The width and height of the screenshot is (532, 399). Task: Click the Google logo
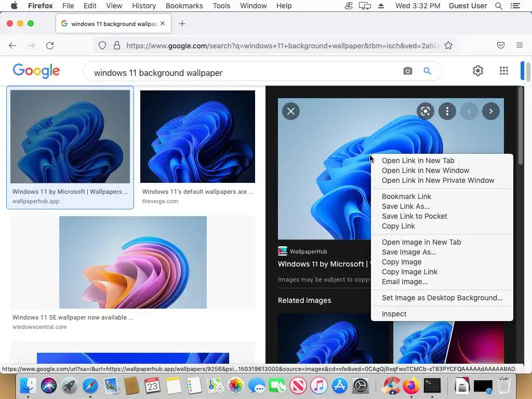[x=36, y=71]
